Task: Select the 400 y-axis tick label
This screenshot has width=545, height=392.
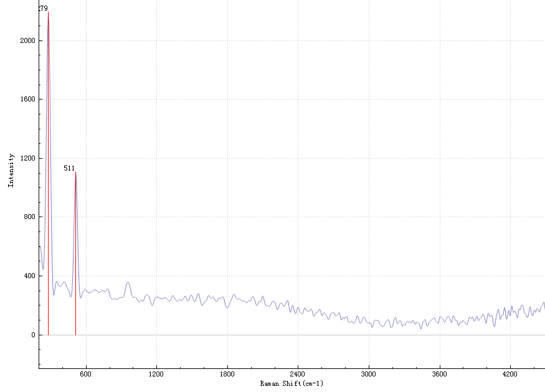Action: pyautogui.click(x=29, y=276)
